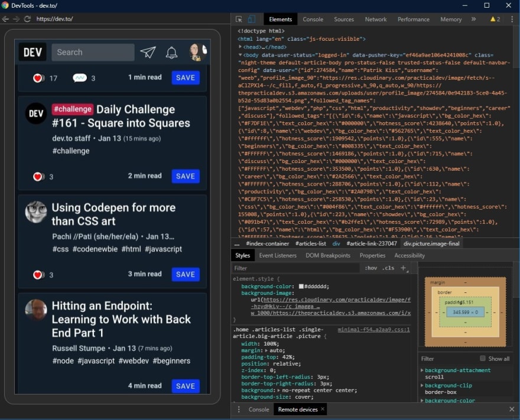Expand background-color computed property
This screenshot has height=420, width=520.
tap(422, 401)
